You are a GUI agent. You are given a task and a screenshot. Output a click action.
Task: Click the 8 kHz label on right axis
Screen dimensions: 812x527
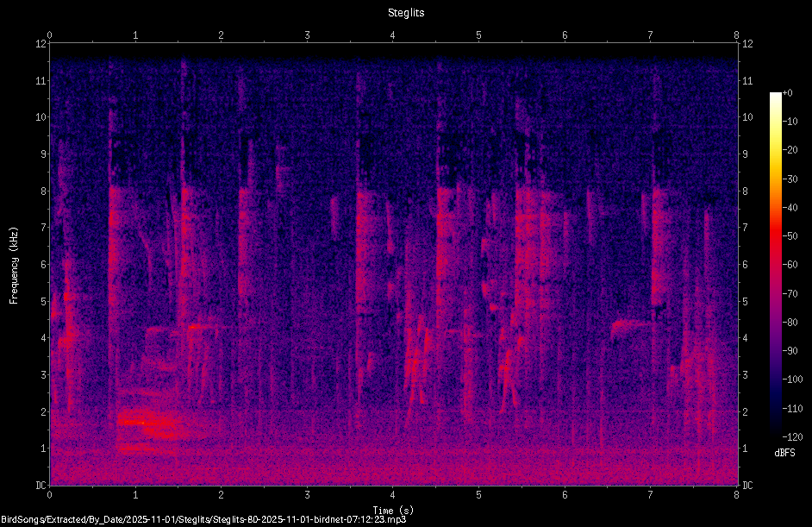pyautogui.click(x=746, y=191)
